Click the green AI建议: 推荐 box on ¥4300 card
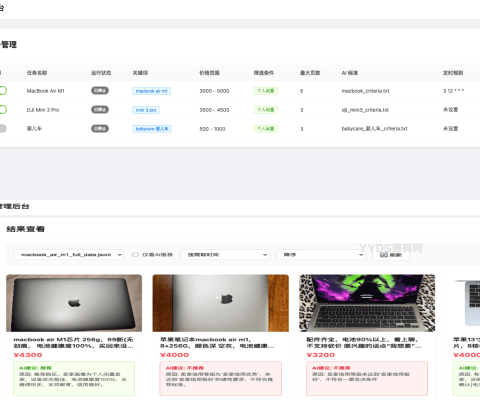This screenshot has height=400, width=480. click(x=74, y=379)
